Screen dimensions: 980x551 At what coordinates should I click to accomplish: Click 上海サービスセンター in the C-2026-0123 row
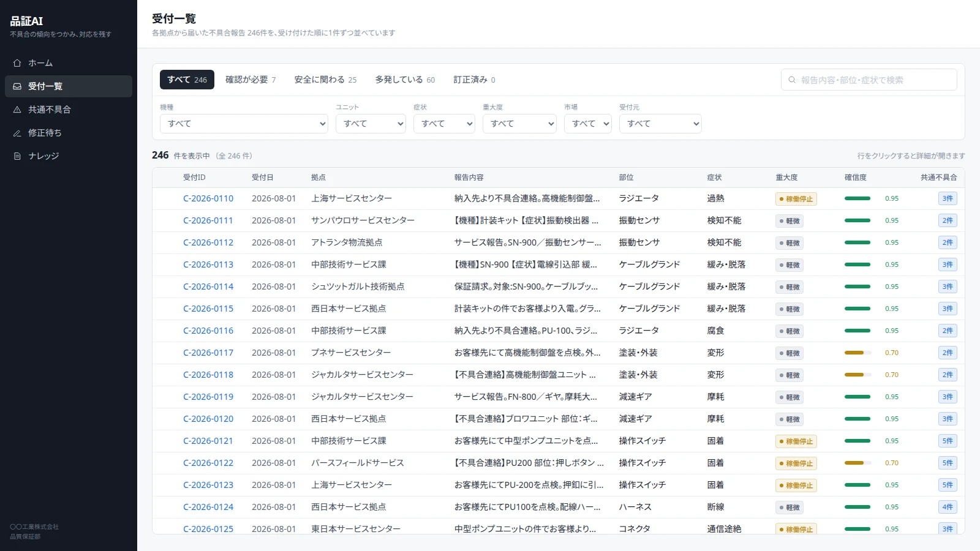tap(352, 485)
